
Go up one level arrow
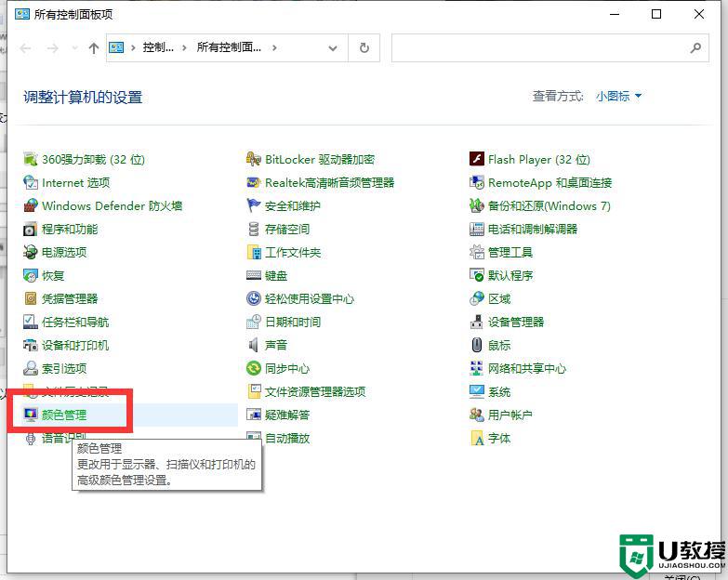click(94, 47)
